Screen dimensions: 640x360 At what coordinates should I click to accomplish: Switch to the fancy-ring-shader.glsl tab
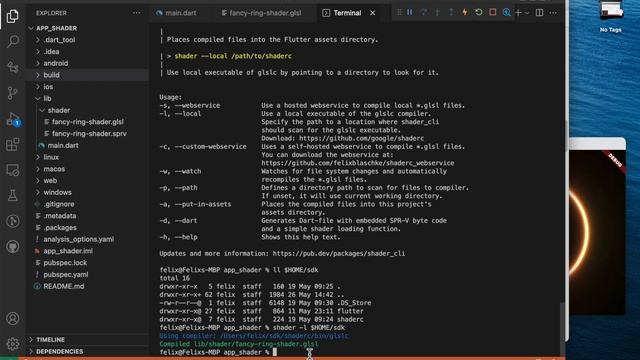(x=261, y=13)
